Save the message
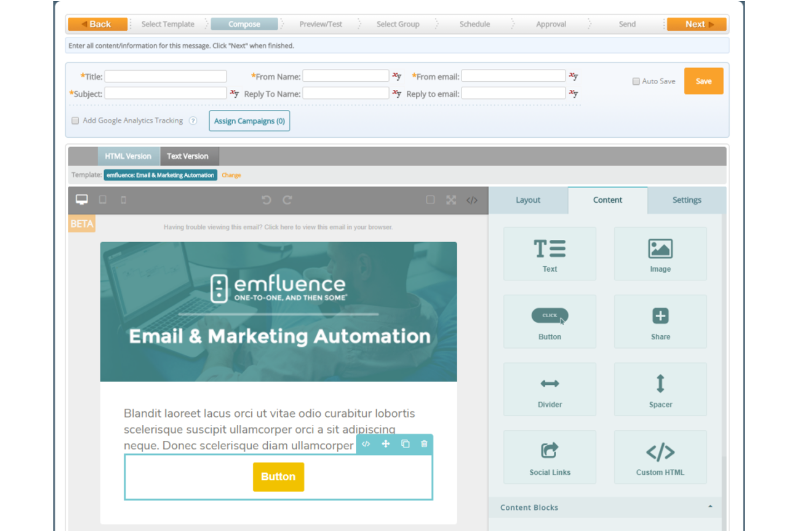Screen dimensions: 798x532 click(704, 81)
